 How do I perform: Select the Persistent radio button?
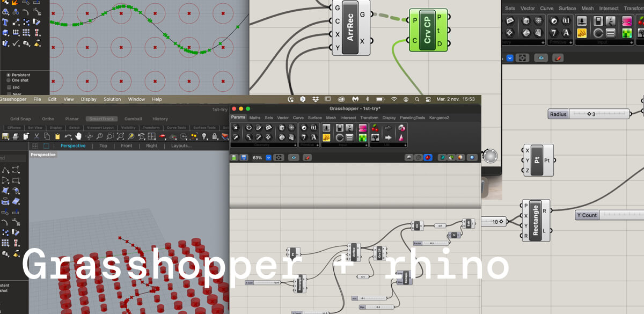pyautogui.click(x=9, y=75)
